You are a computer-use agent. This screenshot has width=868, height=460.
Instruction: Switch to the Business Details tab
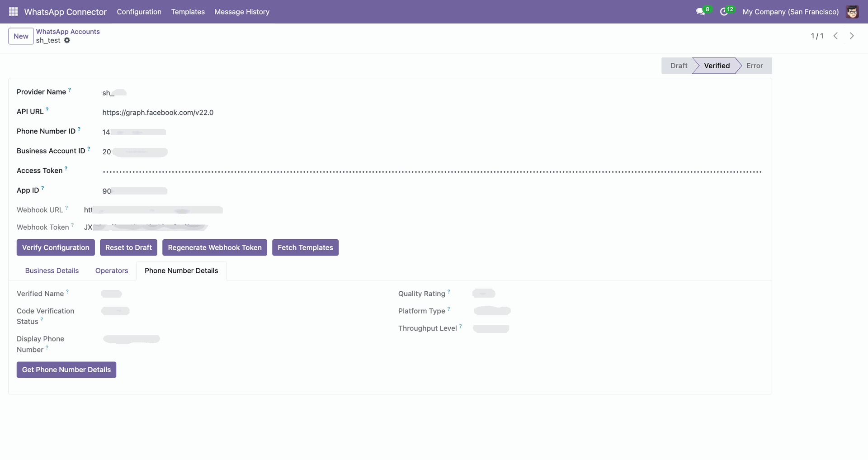coord(52,270)
